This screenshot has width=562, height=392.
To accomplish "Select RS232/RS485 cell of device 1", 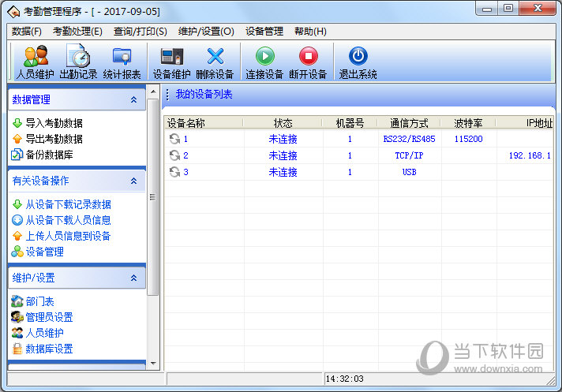I will click(410, 139).
